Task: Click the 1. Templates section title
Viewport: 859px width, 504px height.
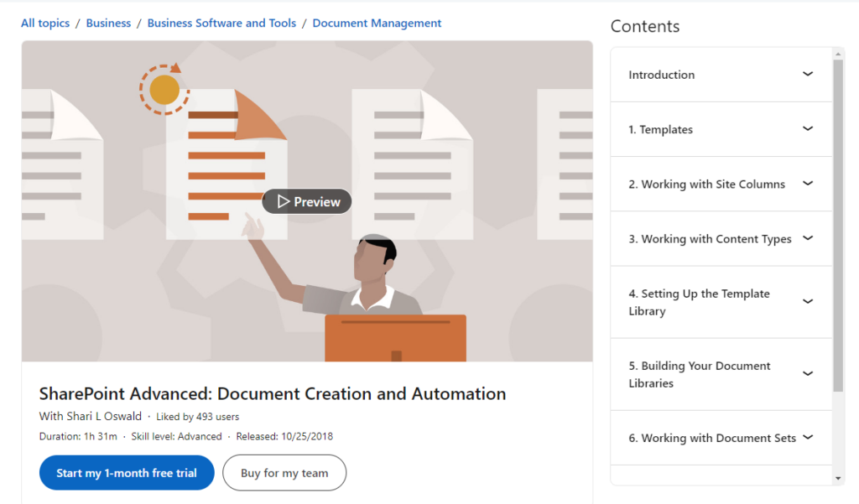Action: tap(661, 129)
